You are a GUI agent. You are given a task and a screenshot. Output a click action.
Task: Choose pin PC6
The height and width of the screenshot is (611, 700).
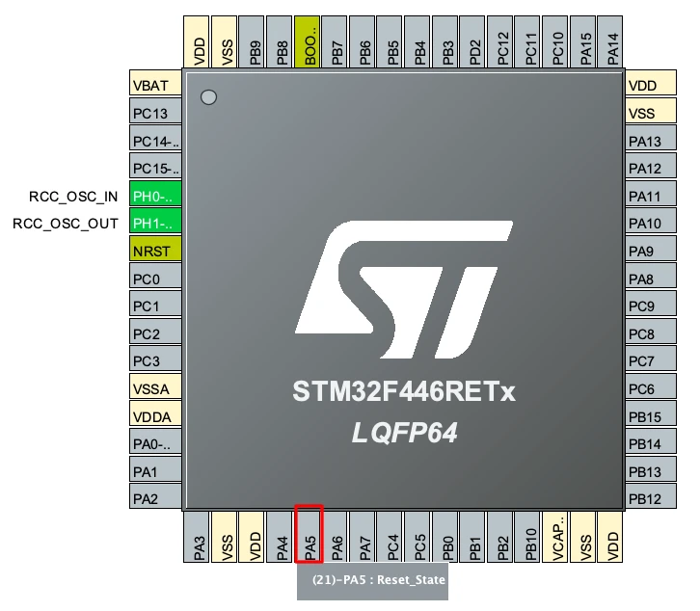(651, 386)
